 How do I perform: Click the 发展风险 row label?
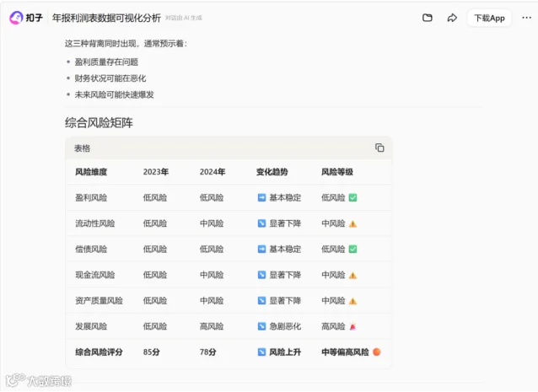tap(91, 326)
